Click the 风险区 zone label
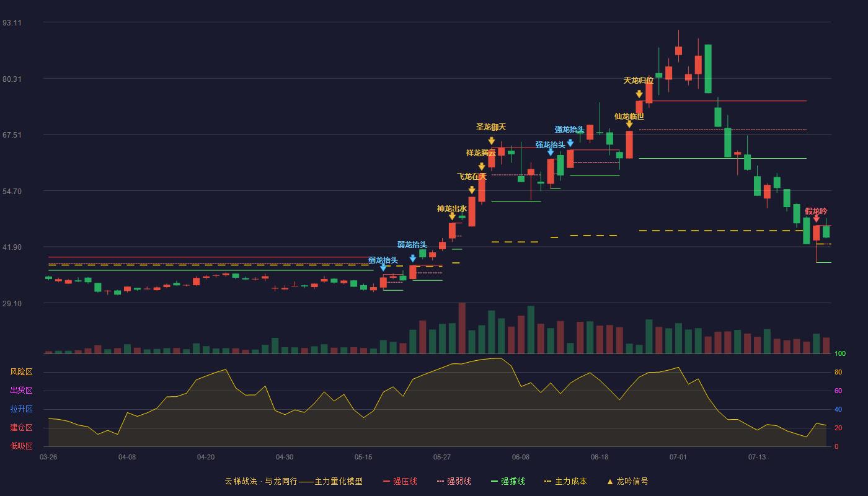The height and width of the screenshot is (496, 868). pyautogui.click(x=21, y=372)
